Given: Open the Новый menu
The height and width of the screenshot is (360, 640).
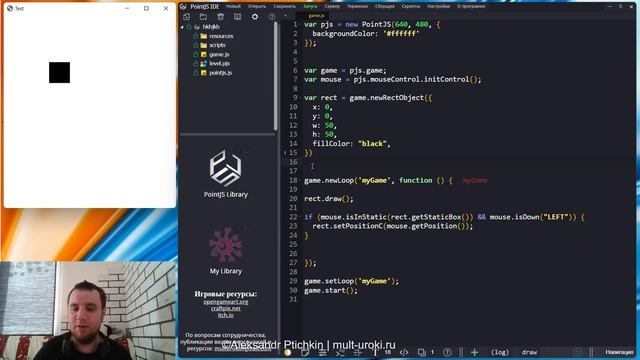Looking at the screenshot, I should [x=233, y=7].
